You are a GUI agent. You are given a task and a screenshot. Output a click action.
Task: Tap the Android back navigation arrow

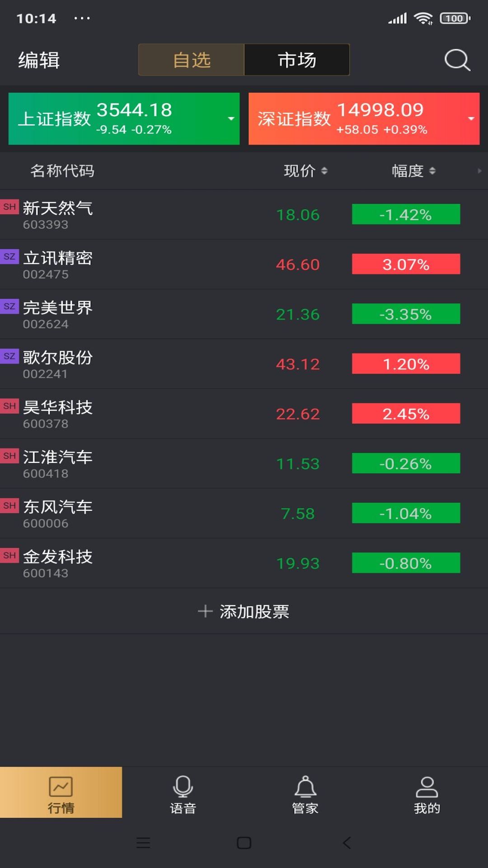(x=347, y=843)
